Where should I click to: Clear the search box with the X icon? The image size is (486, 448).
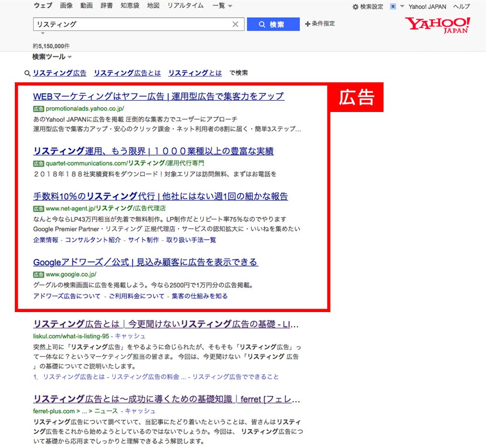pos(235,24)
